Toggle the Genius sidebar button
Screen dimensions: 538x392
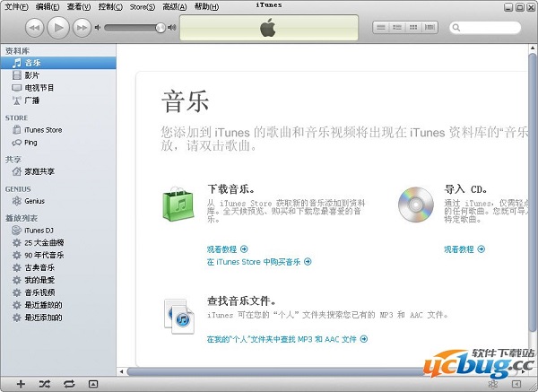516,384
